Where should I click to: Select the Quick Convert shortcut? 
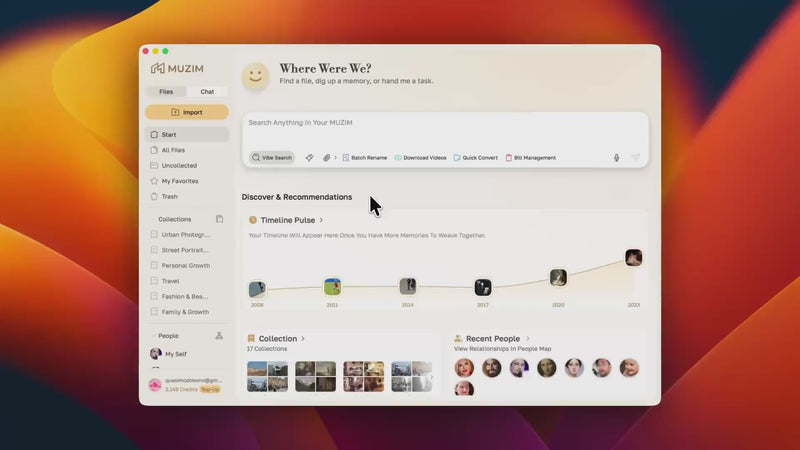tap(476, 158)
